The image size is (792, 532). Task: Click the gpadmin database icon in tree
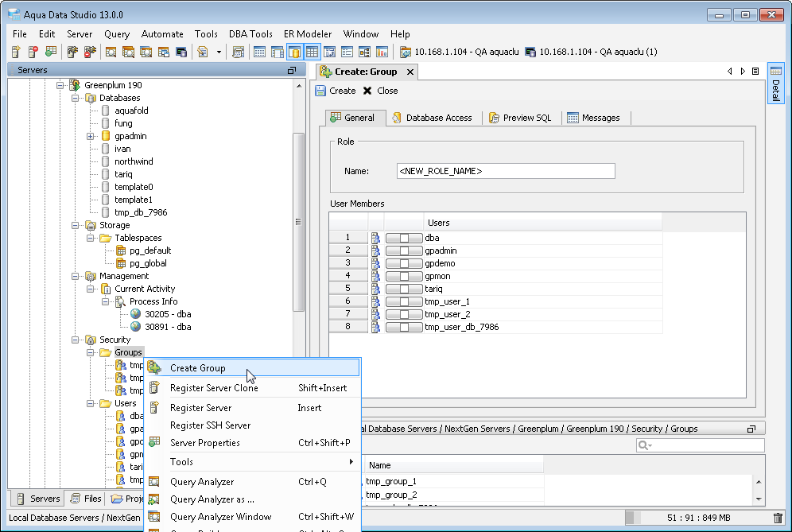pos(105,136)
